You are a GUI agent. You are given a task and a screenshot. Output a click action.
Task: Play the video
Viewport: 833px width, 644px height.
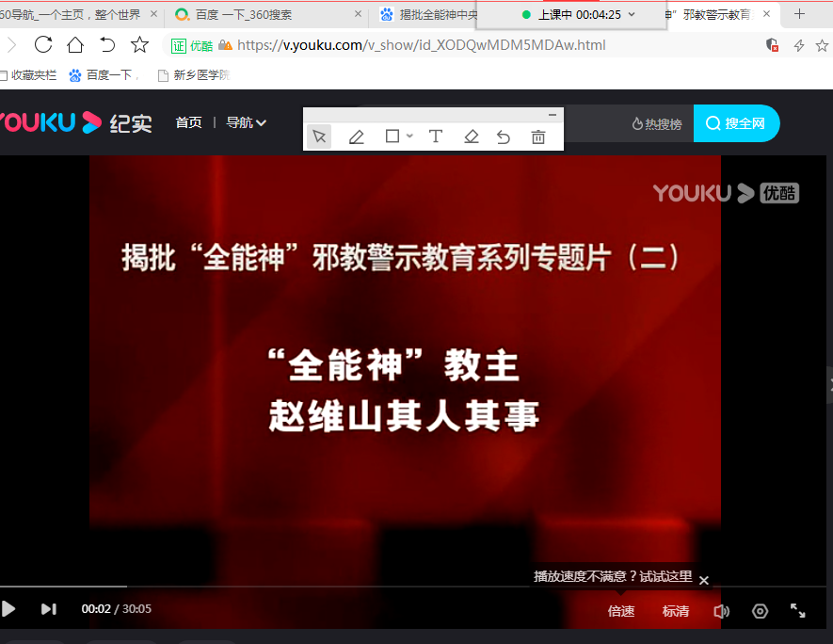[x=9, y=609]
